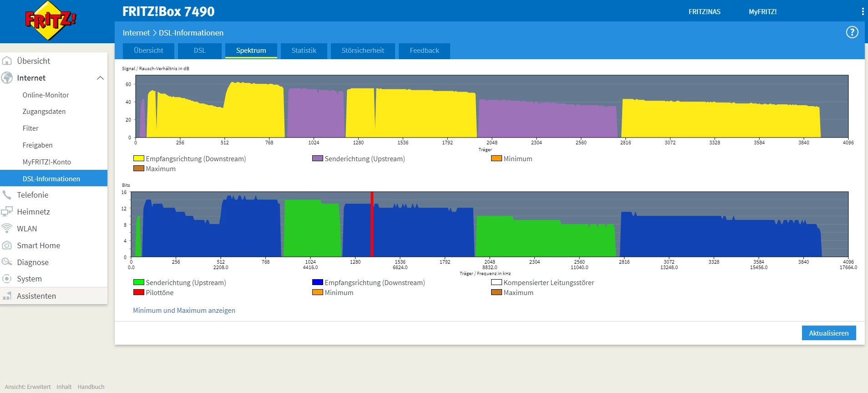This screenshot has width=868, height=393.
Task: Click the System gear icon
Action: (x=7, y=279)
